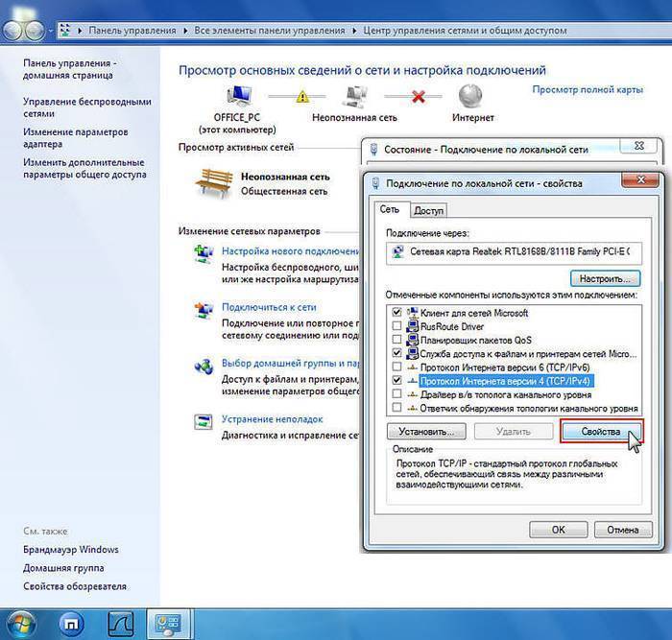Click the back navigation arrow

point(12,31)
